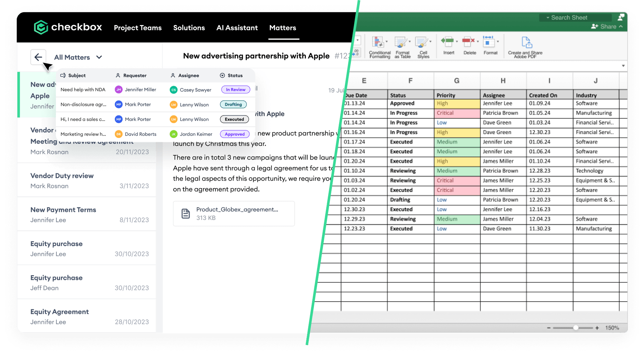Open the Matters tab
Image resolution: width=644 pixels, height=355 pixels.
coord(282,28)
